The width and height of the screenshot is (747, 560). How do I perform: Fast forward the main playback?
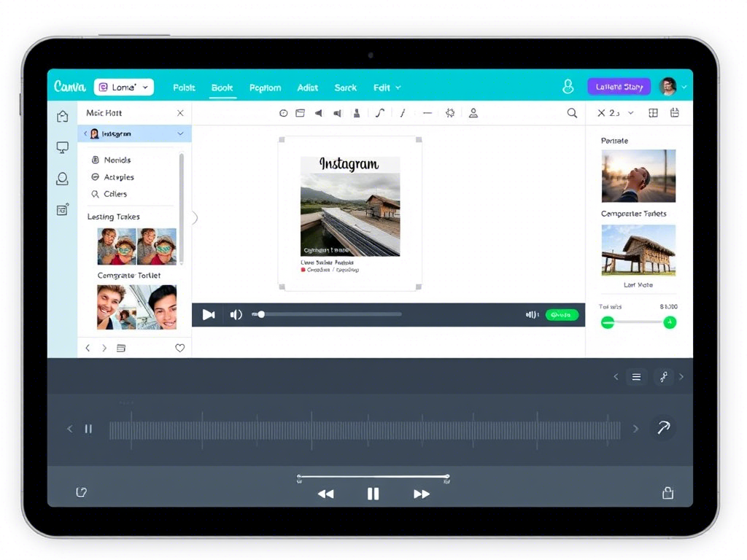click(422, 494)
